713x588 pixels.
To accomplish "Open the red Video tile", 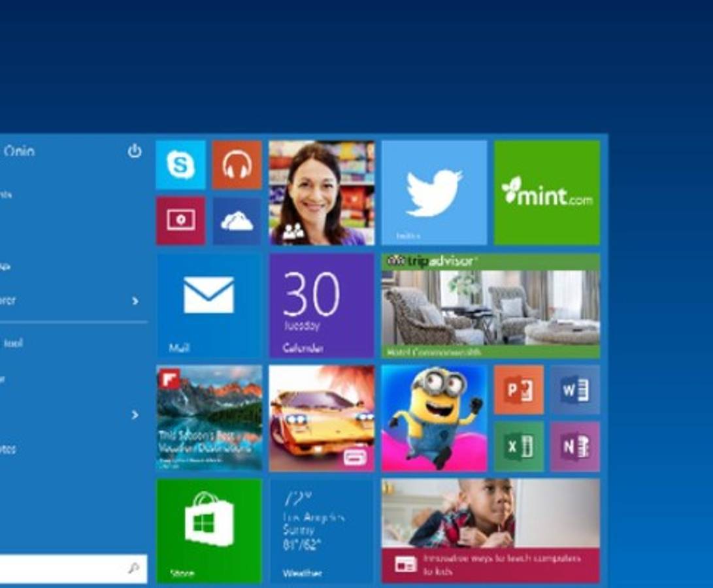I will point(180,221).
